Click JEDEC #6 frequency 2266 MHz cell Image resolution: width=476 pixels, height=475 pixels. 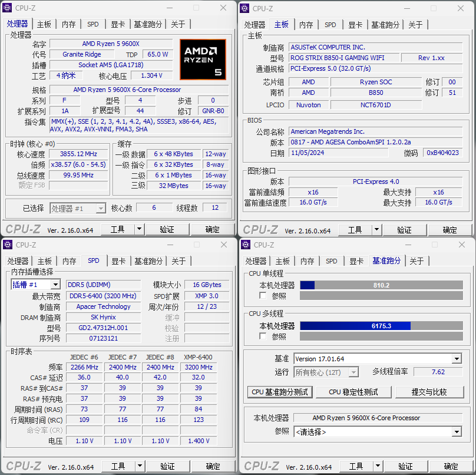coord(84,367)
